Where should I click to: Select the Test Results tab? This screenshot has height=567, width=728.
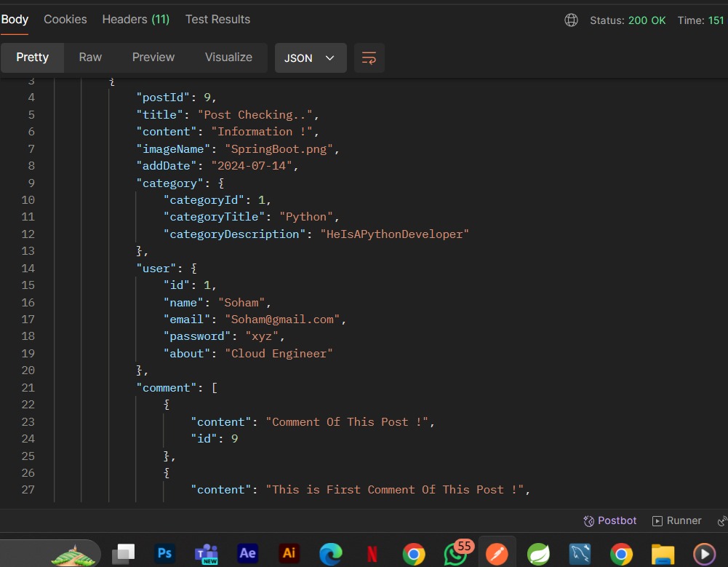pyautogui.click(x=217, y=19)
